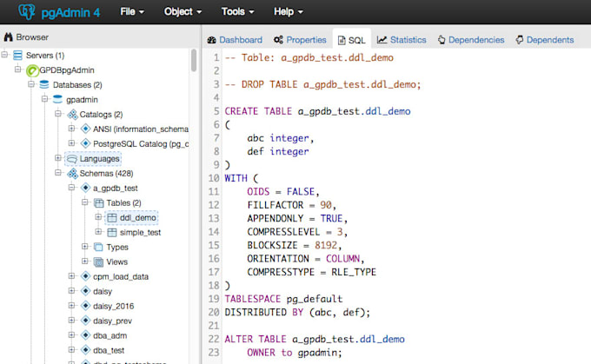Screen dimensions: 591x364
Task: Expand the PostgreSQL Catalog node
Action: tap(71, 144)
